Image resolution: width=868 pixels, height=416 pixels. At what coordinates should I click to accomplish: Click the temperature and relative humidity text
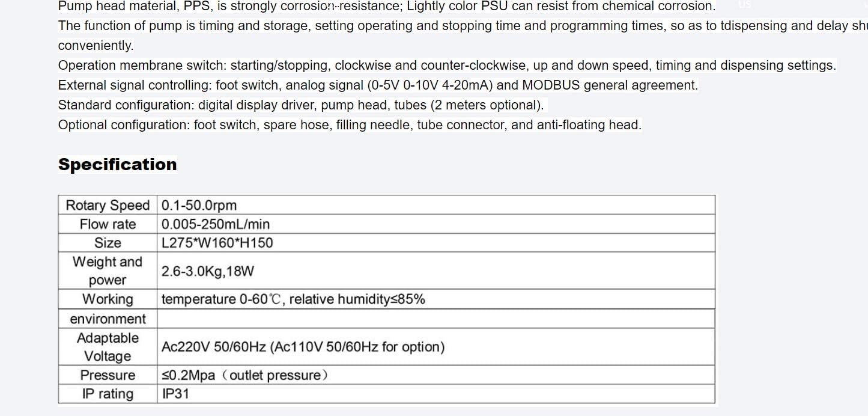point(293,299)
